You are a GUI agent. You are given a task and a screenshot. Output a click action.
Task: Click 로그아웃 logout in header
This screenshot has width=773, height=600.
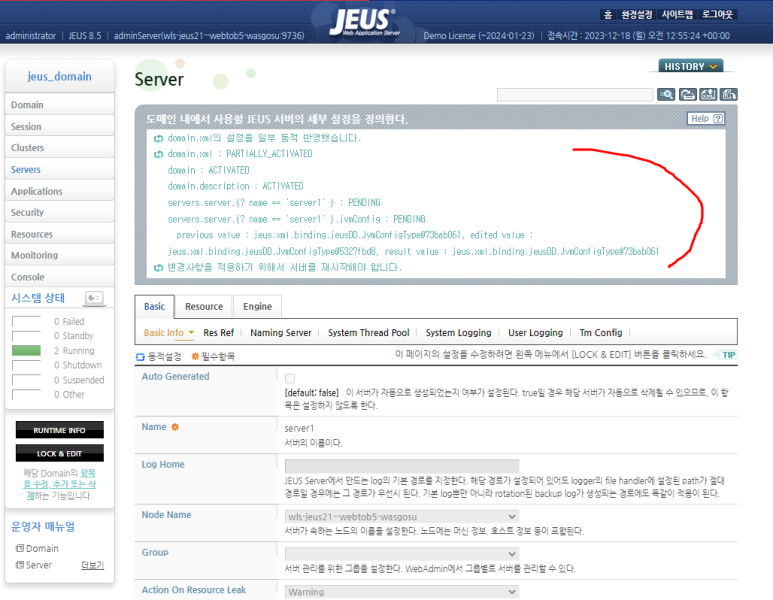pos(717,14)
